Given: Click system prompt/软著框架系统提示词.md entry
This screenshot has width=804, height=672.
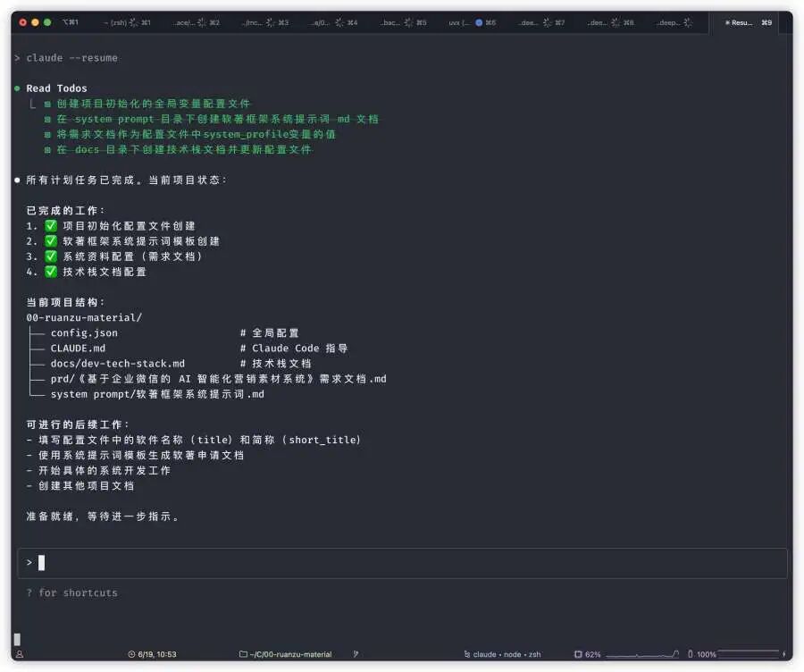Looking at the screenshot, I should tap(157, 394).
